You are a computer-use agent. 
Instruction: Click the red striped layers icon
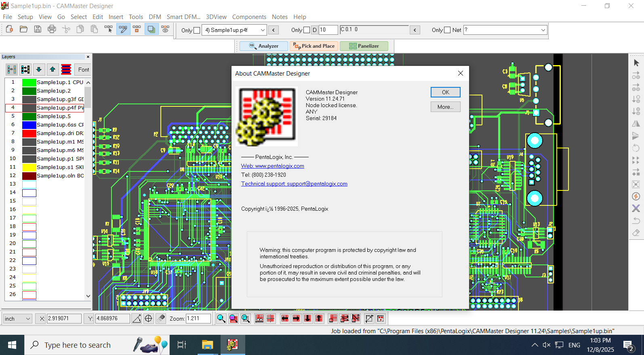point(66,70)
